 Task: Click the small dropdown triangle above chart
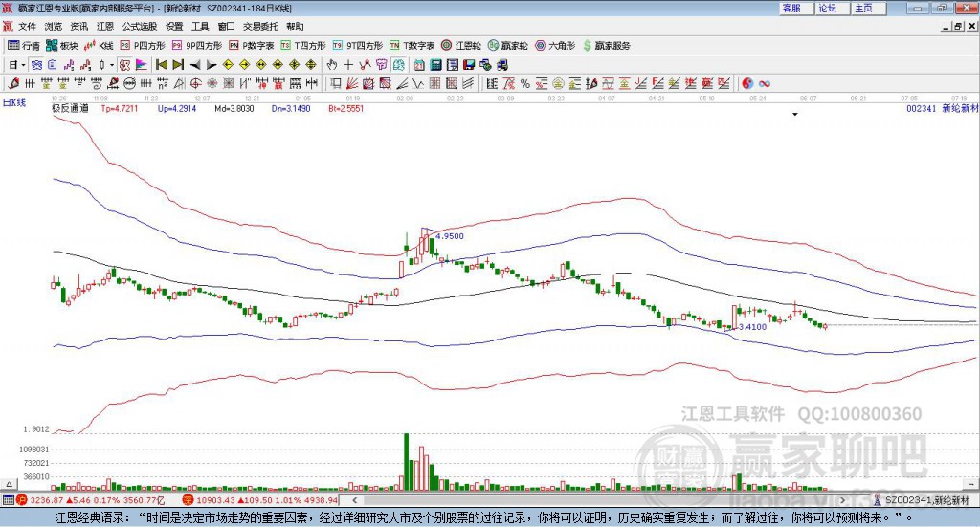pyautogui.click(x=795, y=114)
